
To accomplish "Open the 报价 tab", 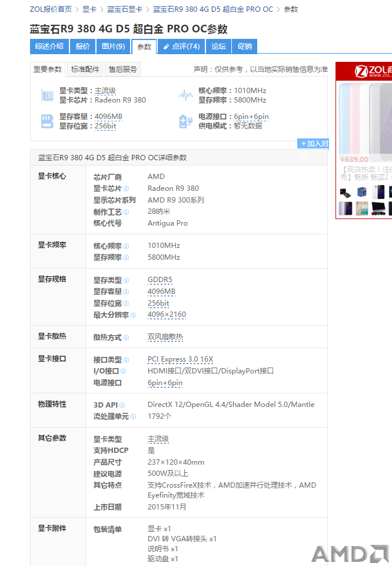I will pos(82,46).
